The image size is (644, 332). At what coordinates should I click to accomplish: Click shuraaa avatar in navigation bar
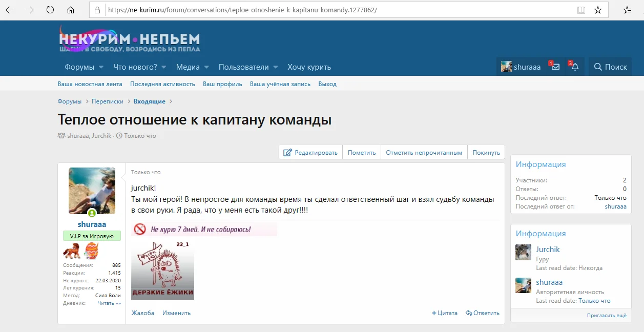tap(506, 67)
